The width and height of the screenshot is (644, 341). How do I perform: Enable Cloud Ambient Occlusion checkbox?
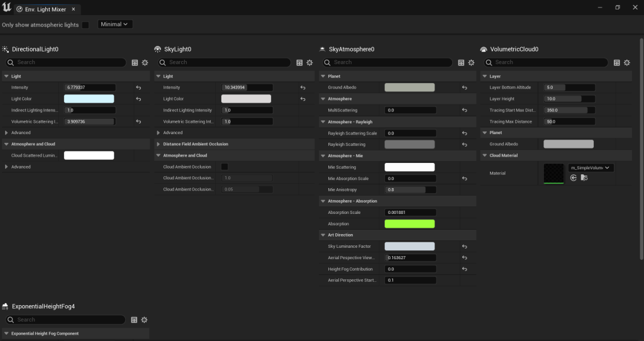pyautogui.click(x=225, y=167)
